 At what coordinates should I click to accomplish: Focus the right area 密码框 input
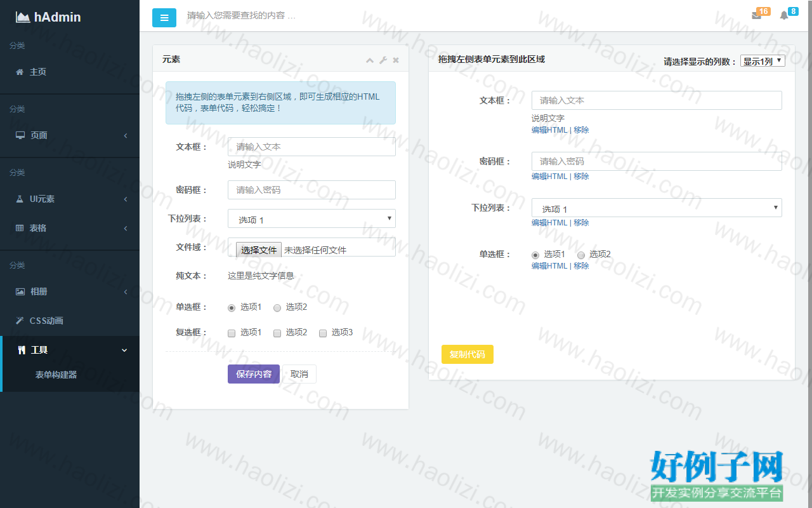point(657,161)
